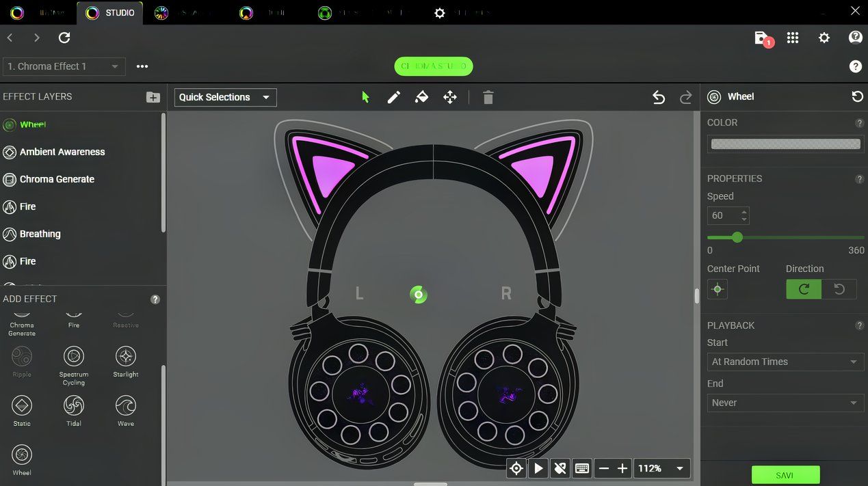Screen dimensions: 868x486
Task: Select the Paint Bucket fill tool
Action: tap(421, 97)
